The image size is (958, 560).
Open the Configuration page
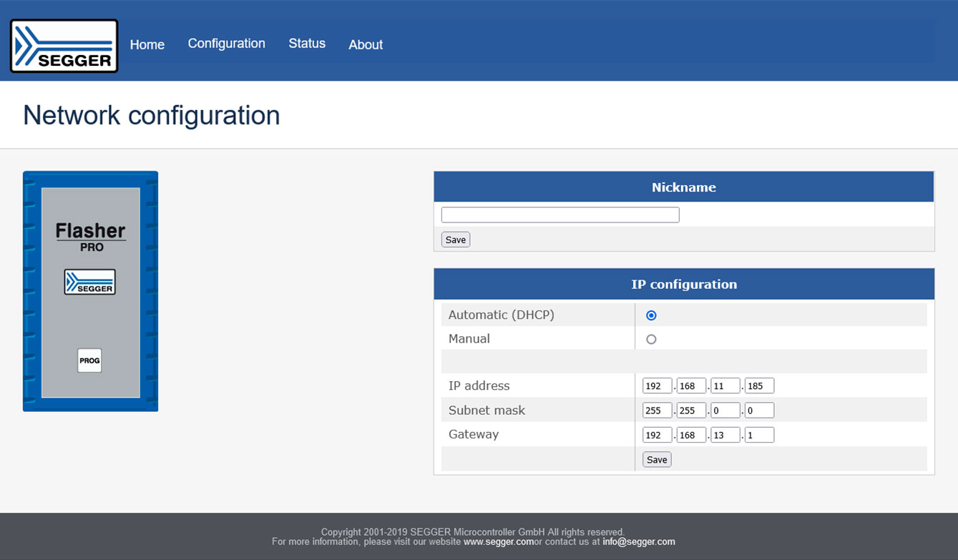point(226,44)
